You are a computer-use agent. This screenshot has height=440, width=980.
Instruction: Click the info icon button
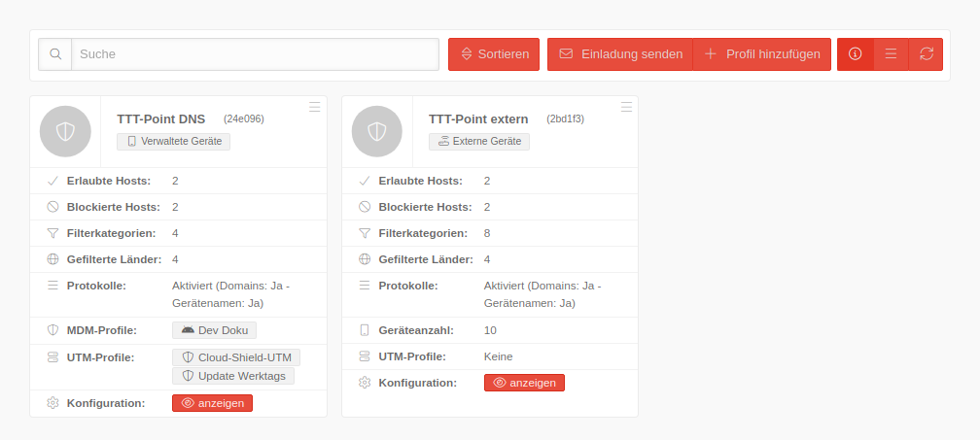(856, 54)
